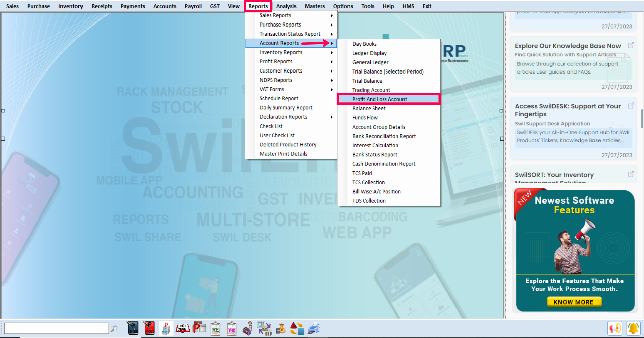
Task: Open the Order Book toolbar icon
Action: tap(183, 328)
